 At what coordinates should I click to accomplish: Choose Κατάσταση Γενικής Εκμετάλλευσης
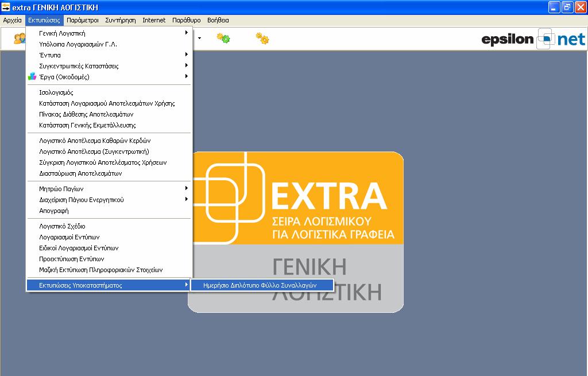[x=109, y=125]
